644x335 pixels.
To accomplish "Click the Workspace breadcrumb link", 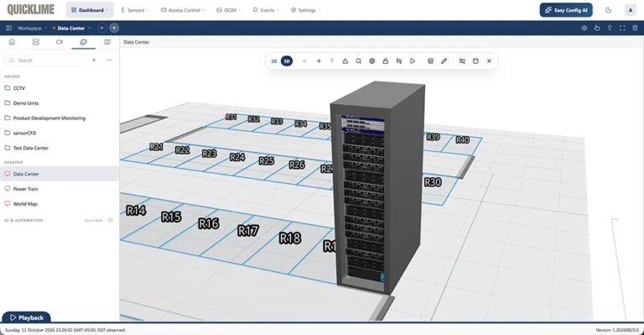I will [29, 29].
